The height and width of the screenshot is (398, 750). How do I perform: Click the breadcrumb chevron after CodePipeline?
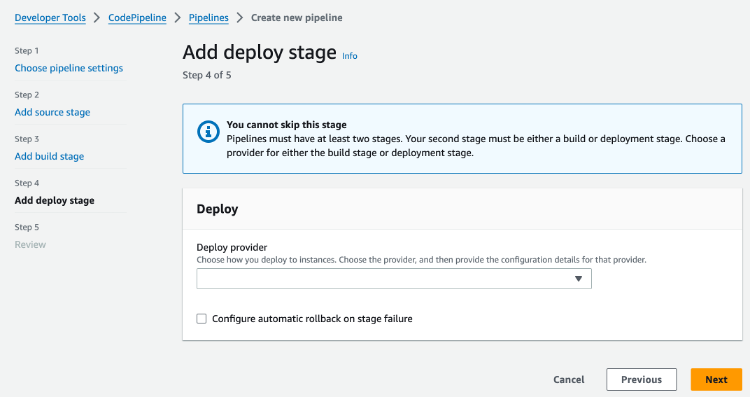pyautogui.click(x=177, y=18)
